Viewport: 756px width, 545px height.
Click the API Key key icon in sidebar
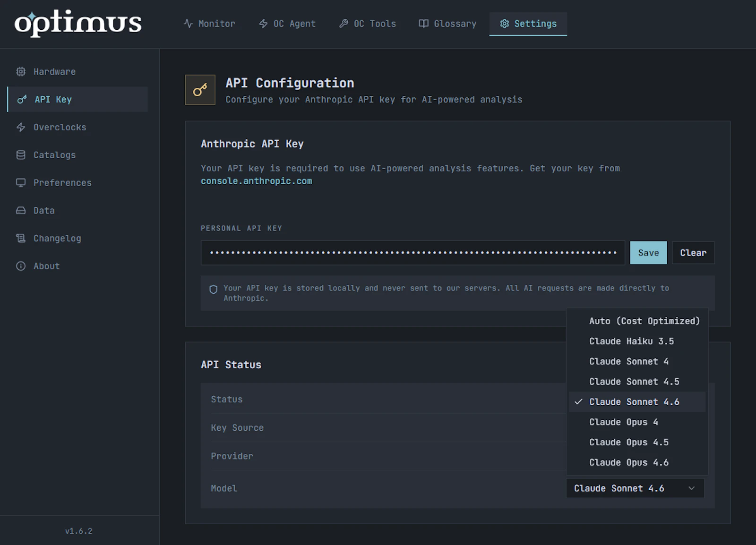tap(22, 100)
